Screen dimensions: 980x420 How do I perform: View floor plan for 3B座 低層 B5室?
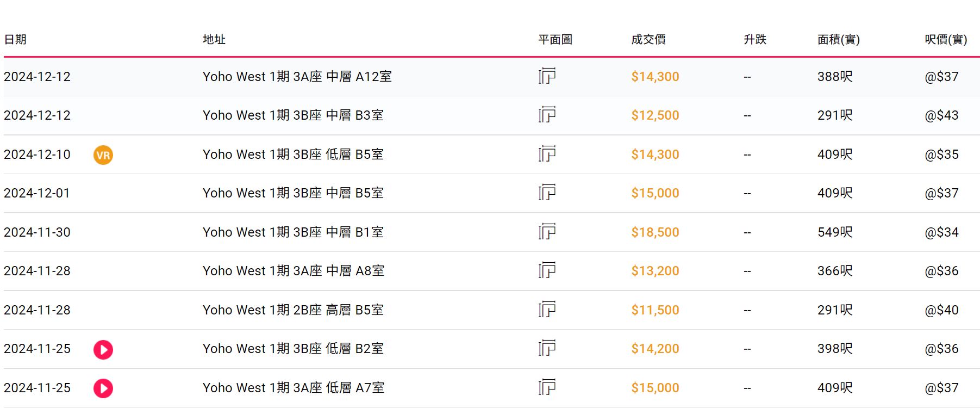[547, 154]
